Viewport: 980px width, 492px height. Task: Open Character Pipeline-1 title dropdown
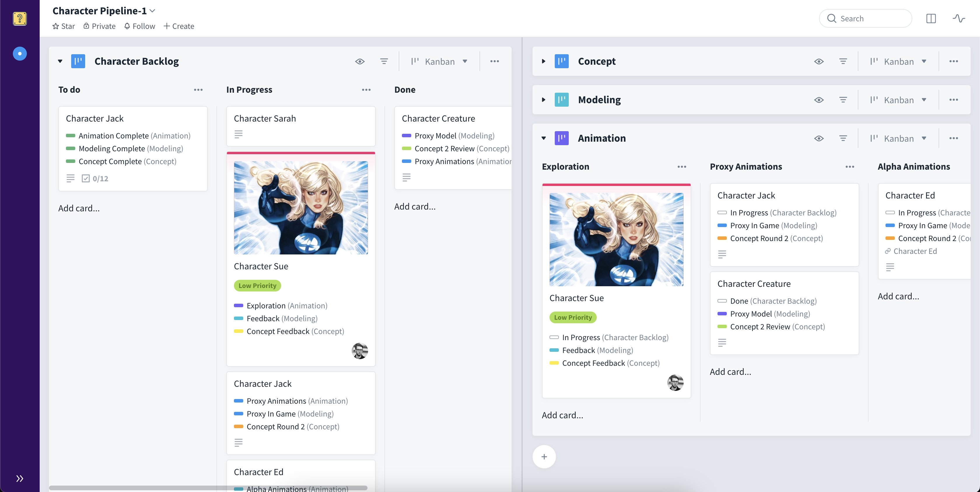pos(153,11)
